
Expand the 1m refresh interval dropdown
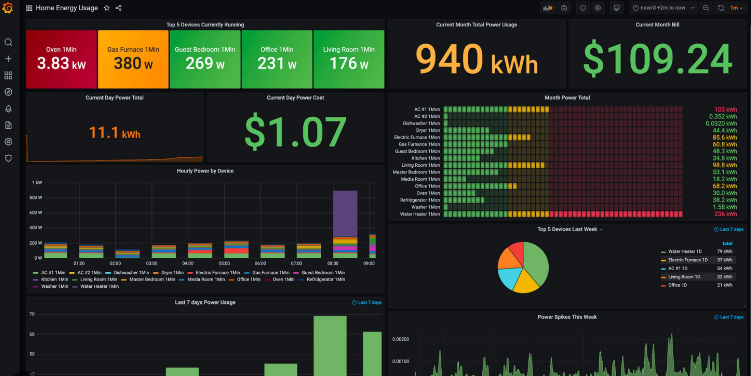tap(736, 8)
